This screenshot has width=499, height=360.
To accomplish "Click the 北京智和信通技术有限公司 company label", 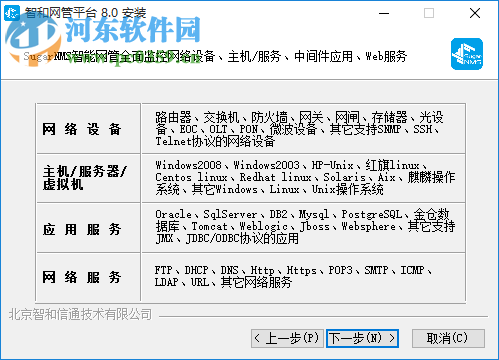I will point(80,314).
